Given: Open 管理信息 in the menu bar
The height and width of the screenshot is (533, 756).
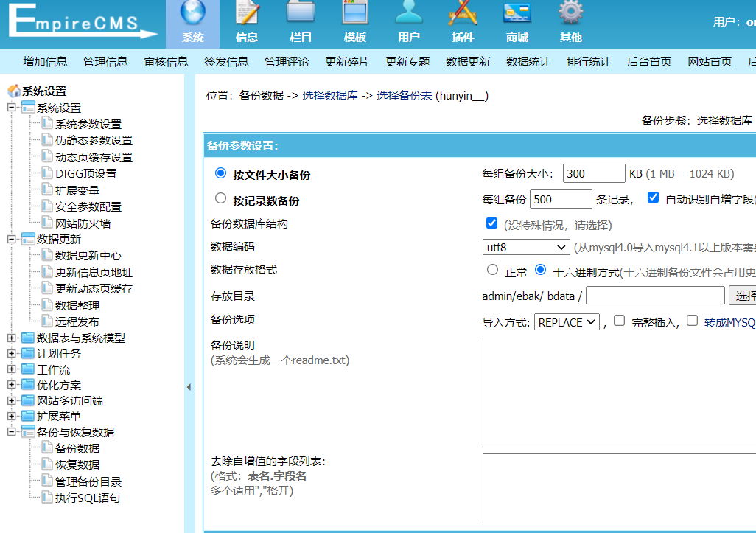Looking at the screenshot, I should point(105,62).
